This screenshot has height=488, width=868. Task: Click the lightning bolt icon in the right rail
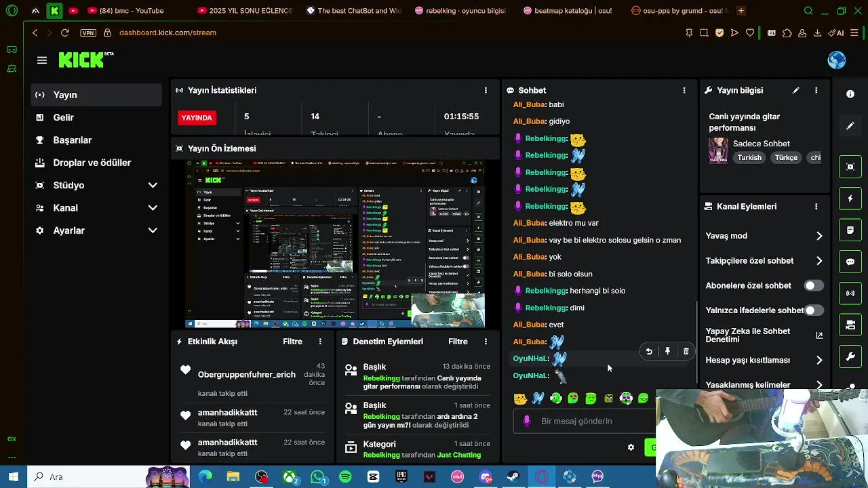(x=850, y=199)
